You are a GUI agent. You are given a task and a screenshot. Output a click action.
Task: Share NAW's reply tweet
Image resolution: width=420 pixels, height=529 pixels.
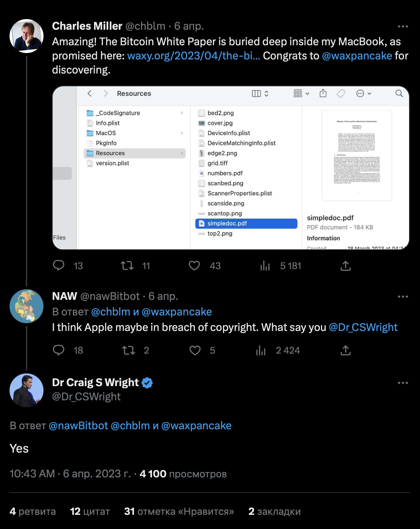[x=345, y=350]
